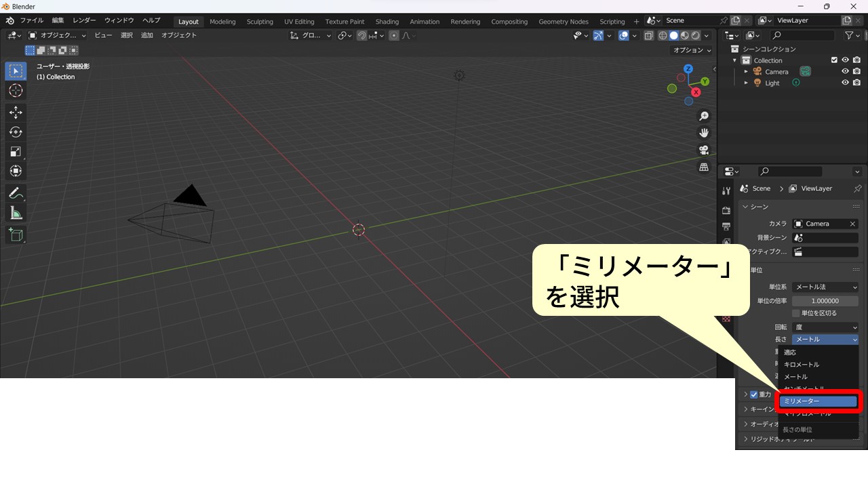Toggle the gravity checkbox

click(x=754, y=394)
